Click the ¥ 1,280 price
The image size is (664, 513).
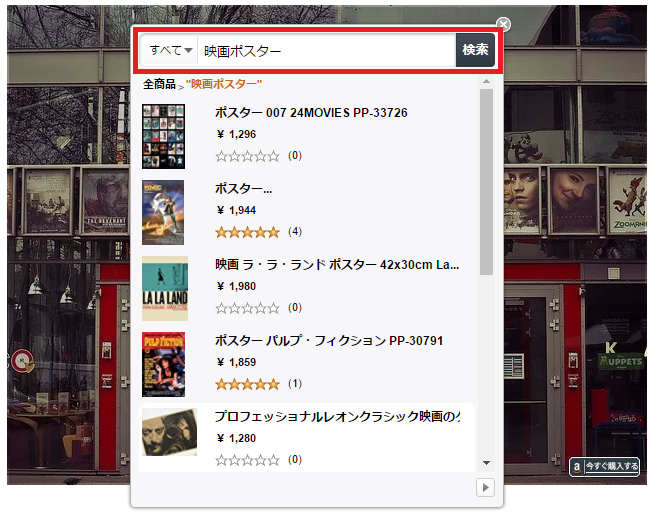(x=236, y=438)
